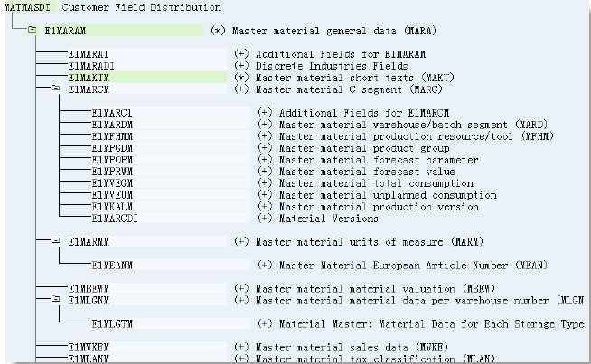Select the E1MARADI segment
The width and height of the screenshot is (591, 364).
point(91,66)
